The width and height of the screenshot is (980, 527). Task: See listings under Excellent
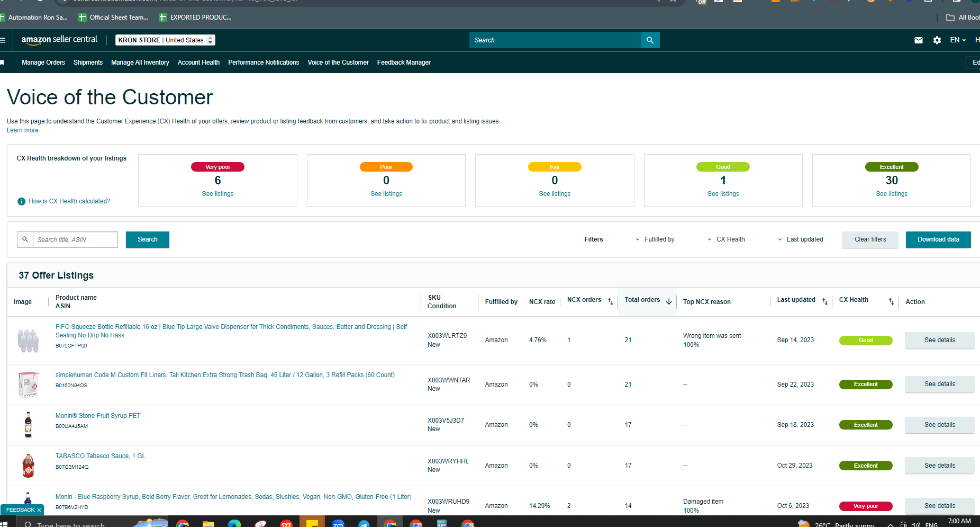pyautogui.click(x=892, y=194)
